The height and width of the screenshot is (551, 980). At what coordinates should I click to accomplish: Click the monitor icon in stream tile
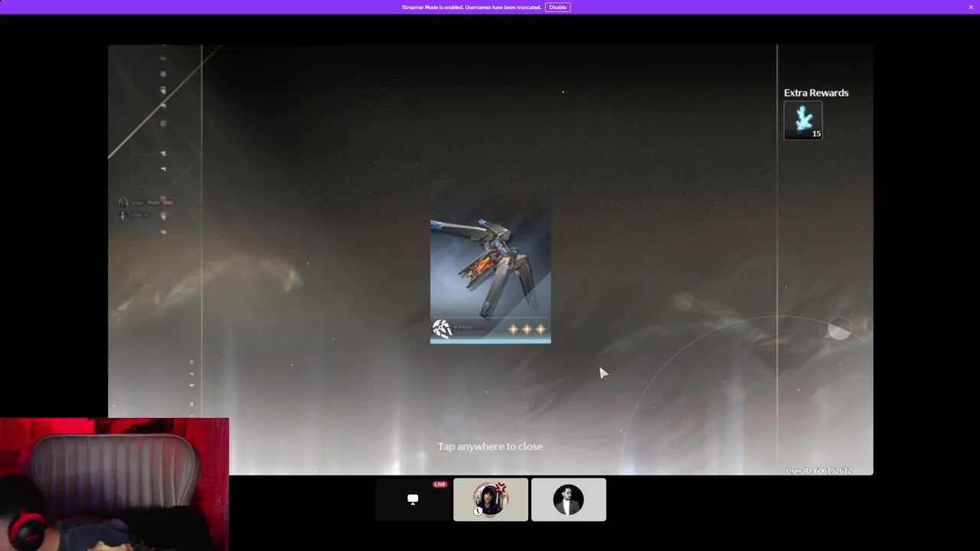[x=413, y=500]
